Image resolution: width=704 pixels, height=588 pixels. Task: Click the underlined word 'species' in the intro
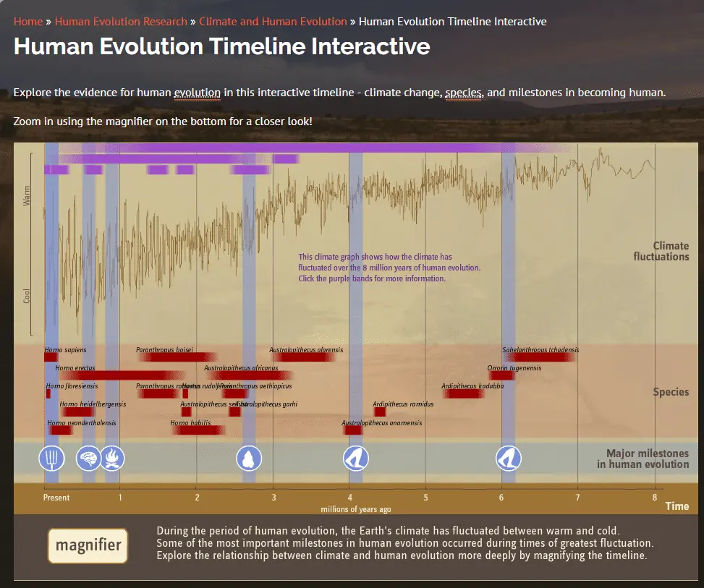coord(463,93)
